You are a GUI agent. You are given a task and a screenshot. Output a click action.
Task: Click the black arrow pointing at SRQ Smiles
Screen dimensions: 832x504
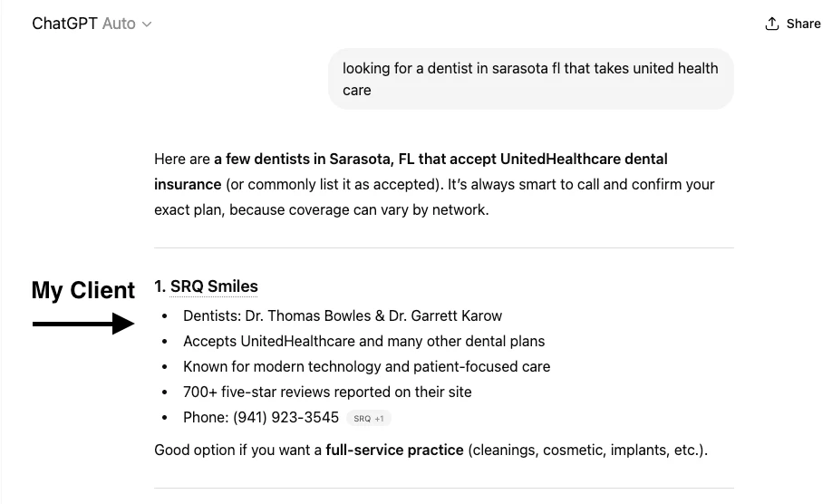[x=83, y=324]
